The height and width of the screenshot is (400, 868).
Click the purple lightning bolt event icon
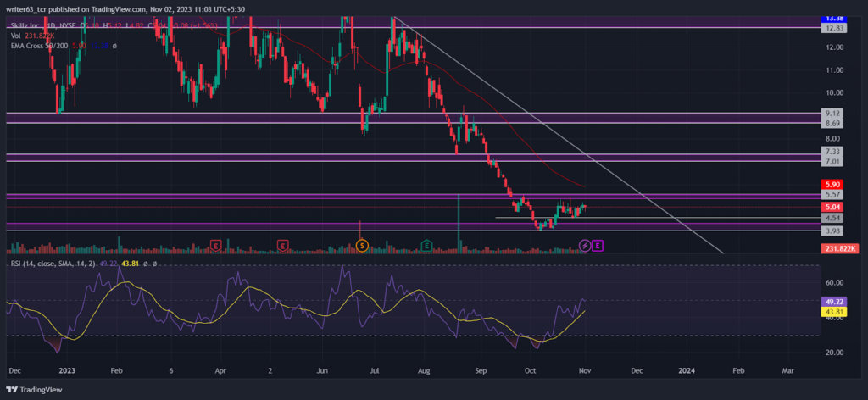tap(585, 245)
